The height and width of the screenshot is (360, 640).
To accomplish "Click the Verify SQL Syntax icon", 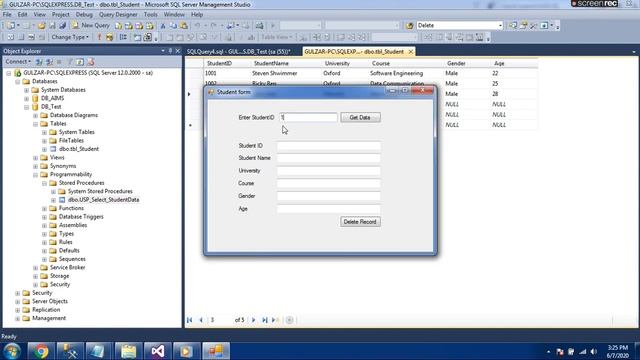I will (x=109, y=37).
